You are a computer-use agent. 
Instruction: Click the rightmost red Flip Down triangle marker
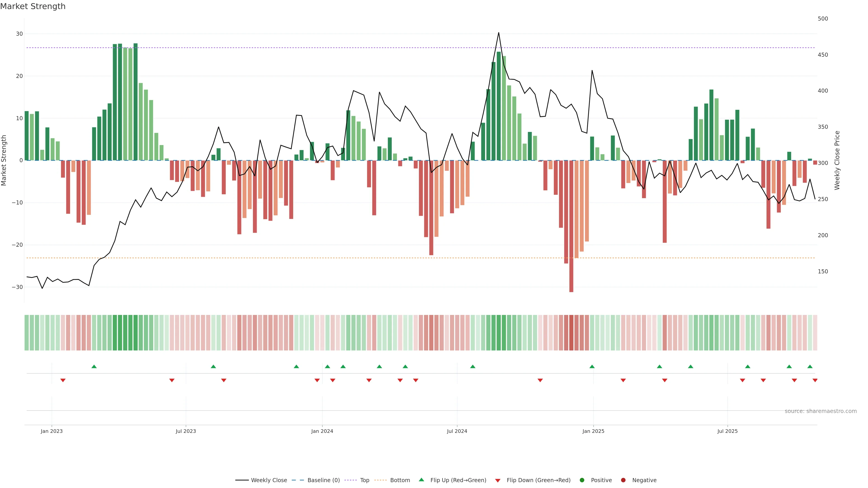coord(815,380)
